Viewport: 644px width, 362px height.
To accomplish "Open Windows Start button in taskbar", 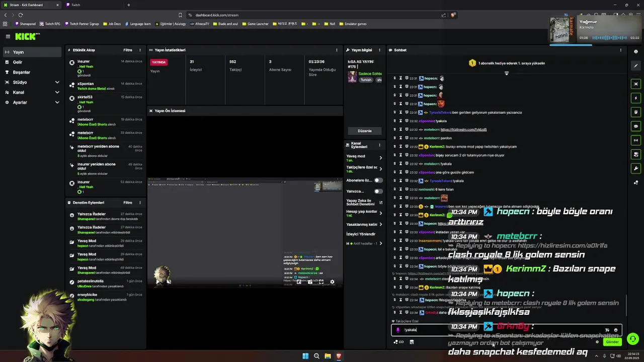I will coord(305,356).
